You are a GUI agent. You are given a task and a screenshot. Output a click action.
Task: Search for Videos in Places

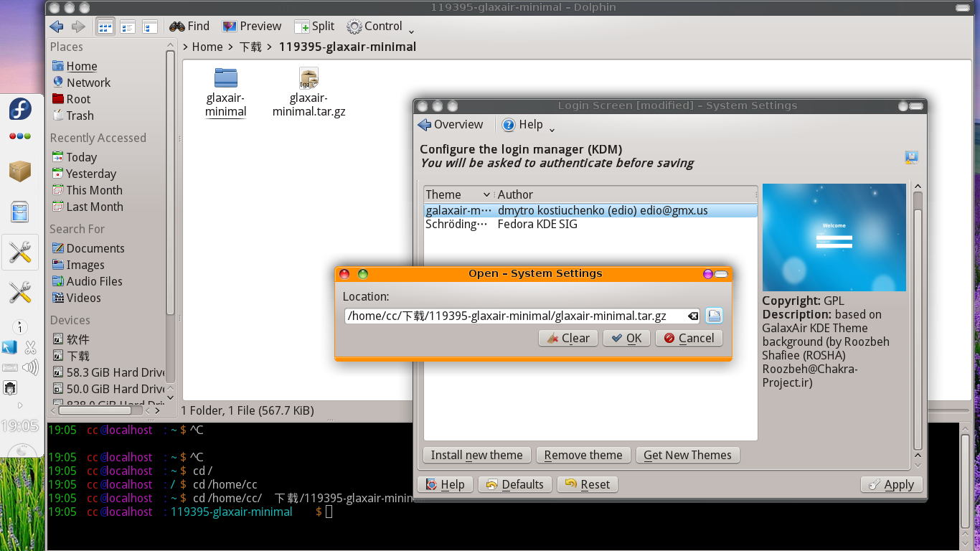pyautogui.click(x=76, y=298)
